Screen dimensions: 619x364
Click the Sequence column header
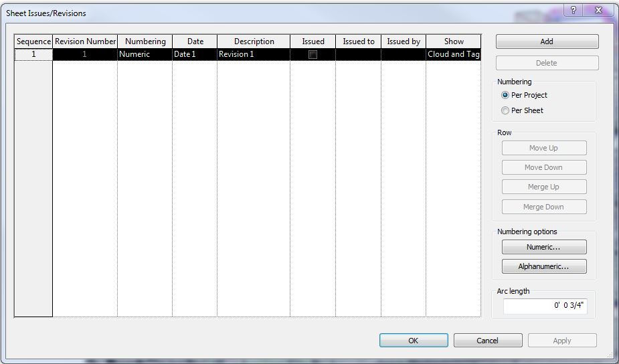33,41
